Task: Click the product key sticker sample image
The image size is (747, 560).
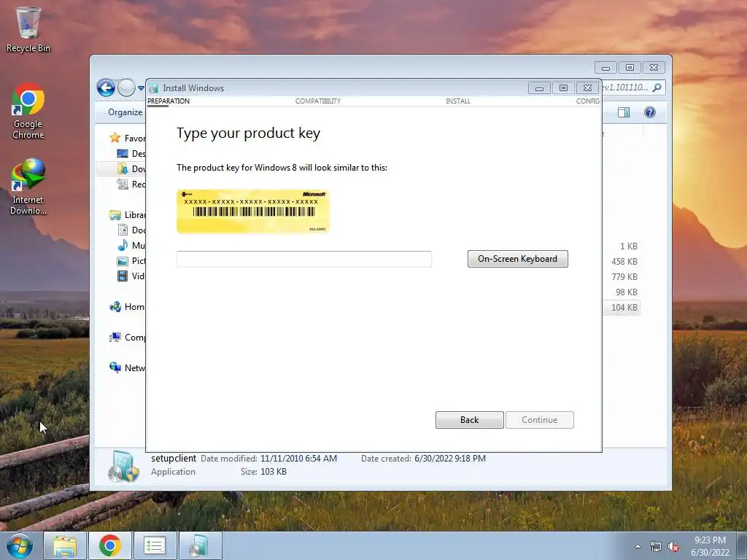Action: point(253,211)
